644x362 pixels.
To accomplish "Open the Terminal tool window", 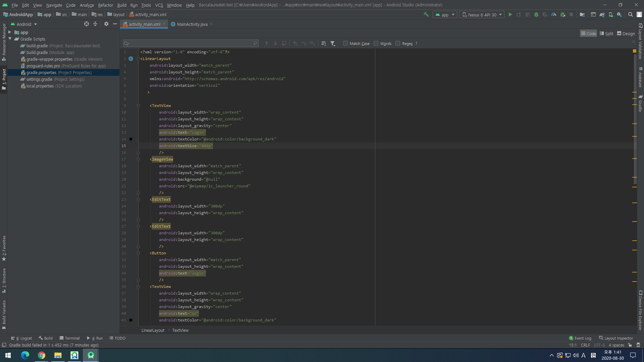I will [69, 338].
